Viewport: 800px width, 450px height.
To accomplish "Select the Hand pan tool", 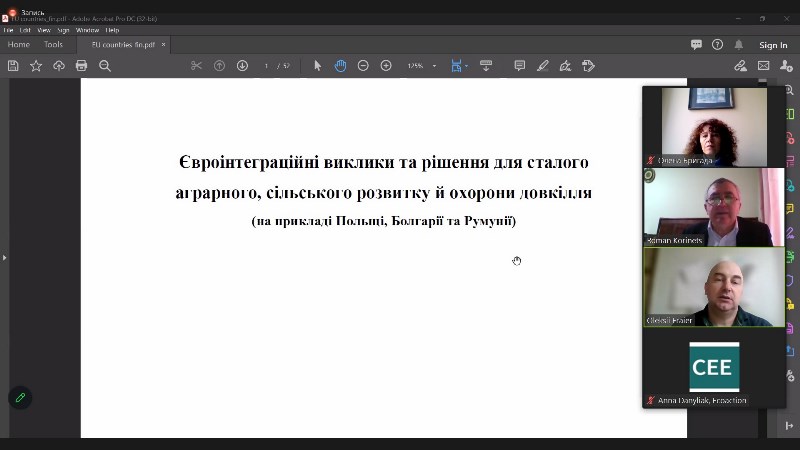I will click(340, 66).
